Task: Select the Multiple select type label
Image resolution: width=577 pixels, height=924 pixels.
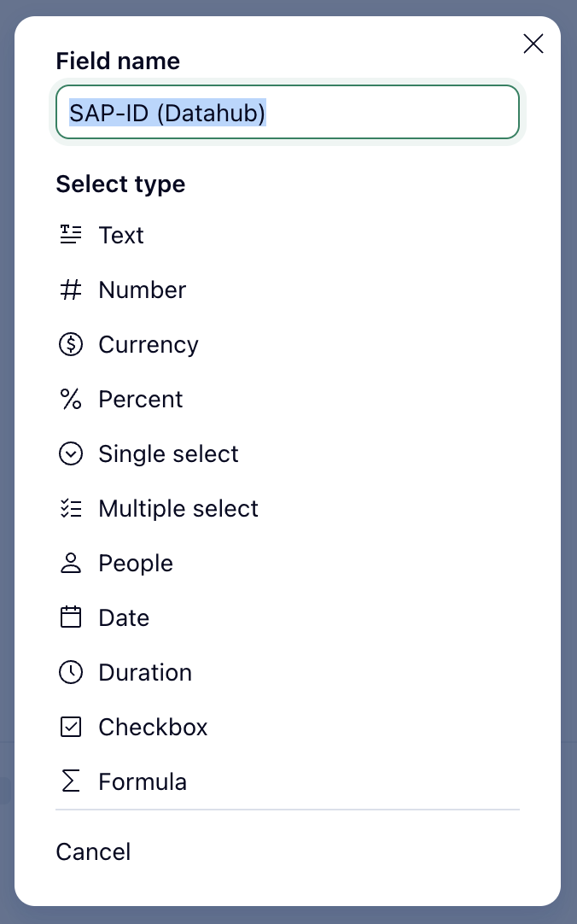Action: (x=178, y=508)
